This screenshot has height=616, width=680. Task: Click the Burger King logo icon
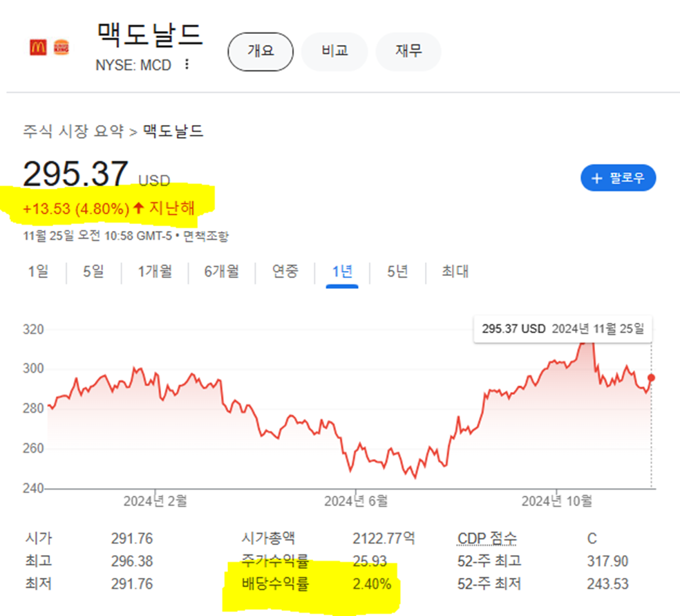[61, 47]
